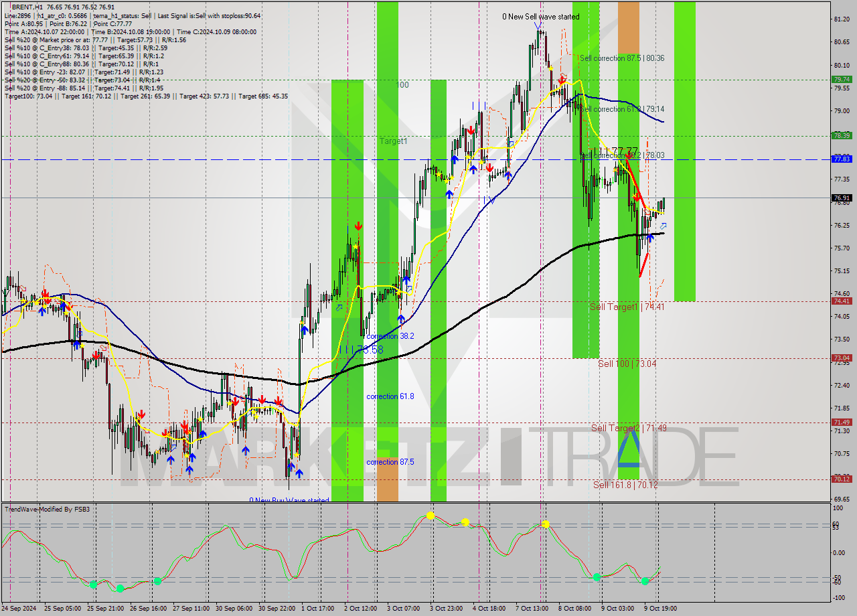Click the yellow oscillator marker above 7 Oct 13:00
The width and height of the screenshot is (857, 616).
tap(546, 524)
